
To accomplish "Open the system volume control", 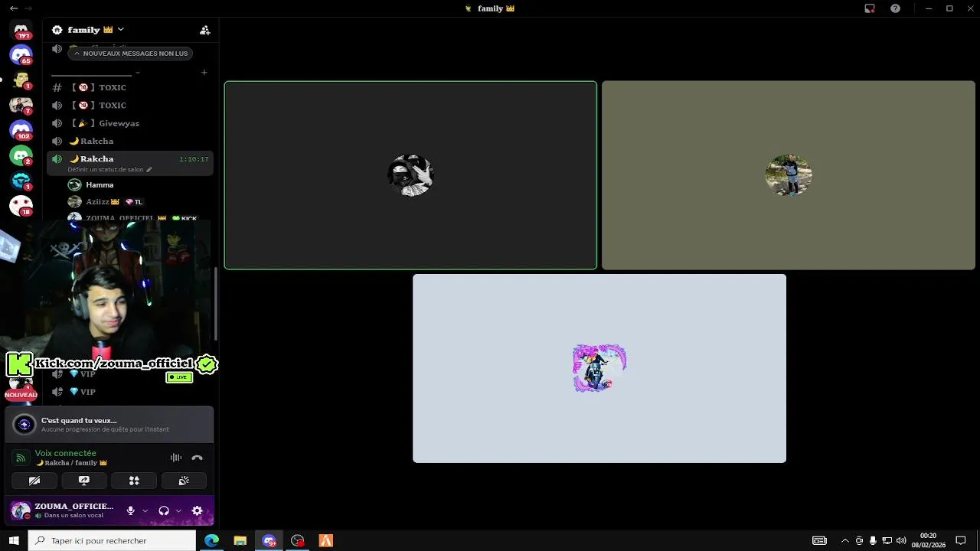I will tap(901, 540).
